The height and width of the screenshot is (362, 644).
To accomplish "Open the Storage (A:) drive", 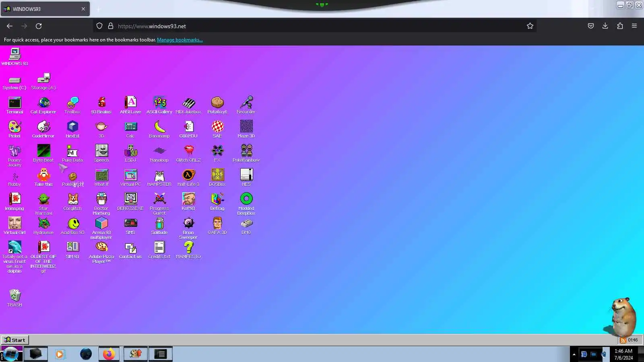I will [x=43, y=82].
